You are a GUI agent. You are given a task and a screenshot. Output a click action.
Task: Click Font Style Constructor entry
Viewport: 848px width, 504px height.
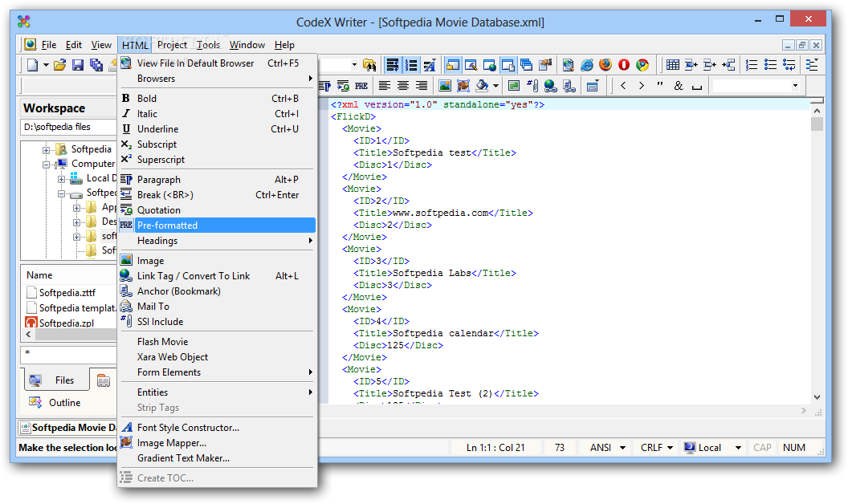(x=217, y=427)
